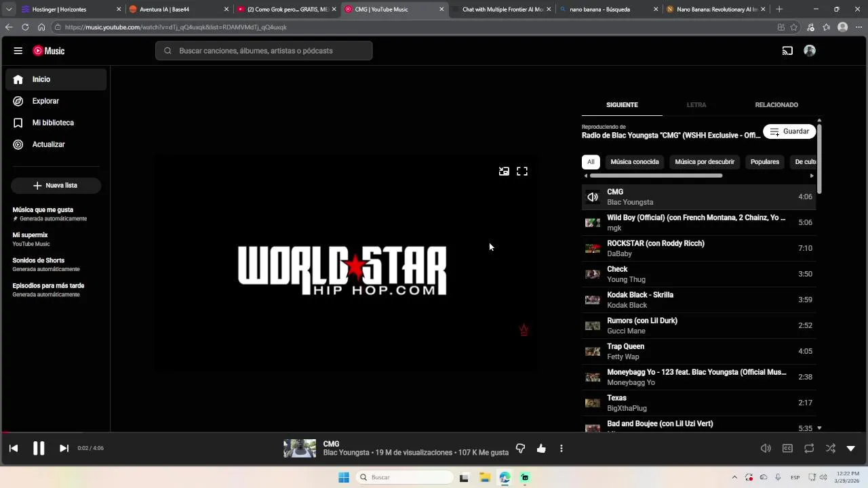The image size is (868, 488).
Task: Open Música que me gusta playlist
Action: pos(54,213)
